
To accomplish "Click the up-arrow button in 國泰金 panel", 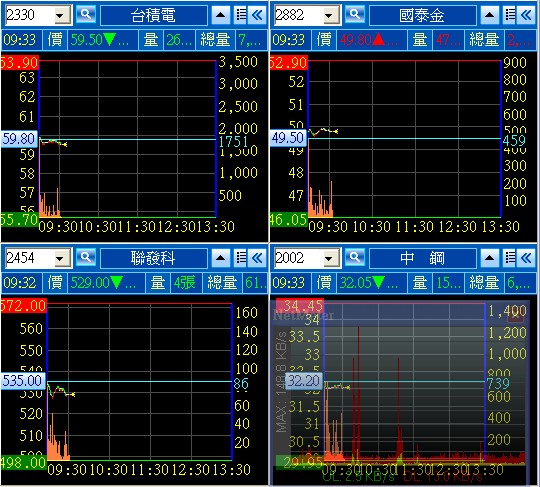I will 490,15.
